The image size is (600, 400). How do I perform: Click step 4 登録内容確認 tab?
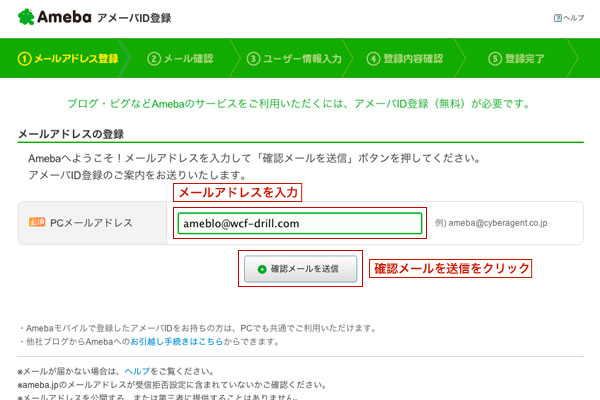pos(405,59)
